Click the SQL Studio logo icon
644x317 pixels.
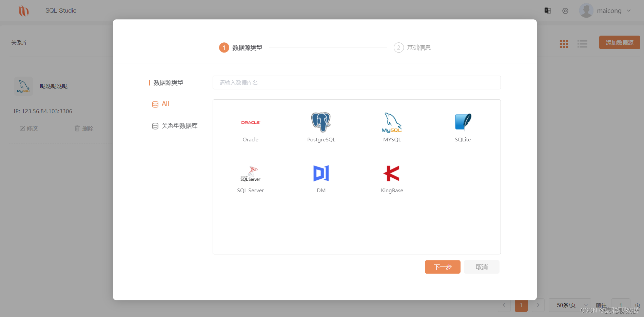(23, 11)
